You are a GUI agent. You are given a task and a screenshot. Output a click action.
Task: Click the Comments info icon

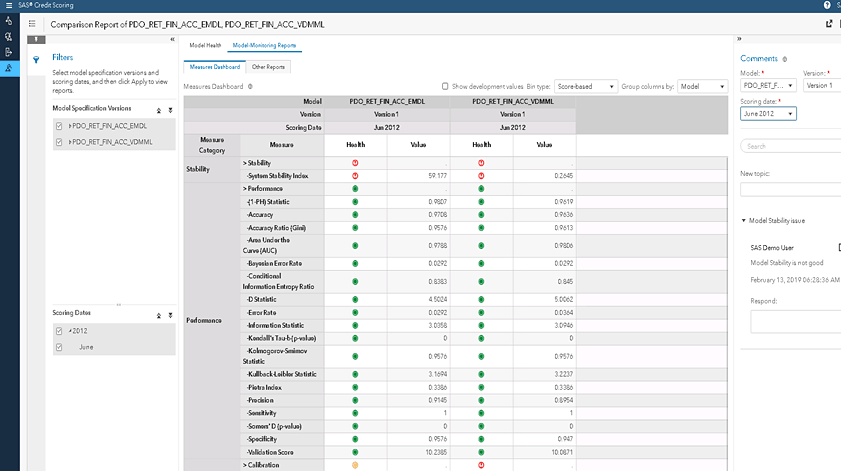(784, 59)
